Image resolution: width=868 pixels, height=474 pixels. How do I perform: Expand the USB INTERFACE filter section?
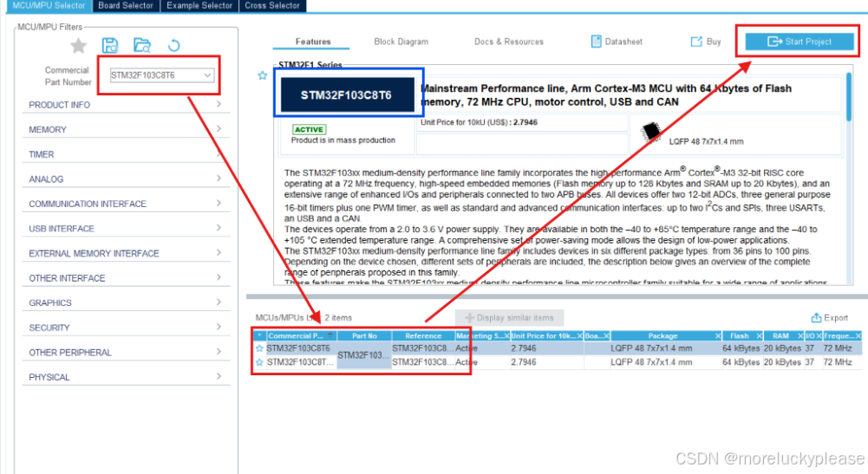click(126, 229)
